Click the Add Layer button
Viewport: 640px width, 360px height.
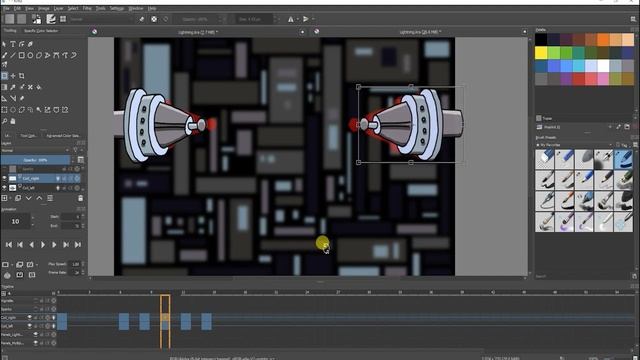[x=4, y=198]
